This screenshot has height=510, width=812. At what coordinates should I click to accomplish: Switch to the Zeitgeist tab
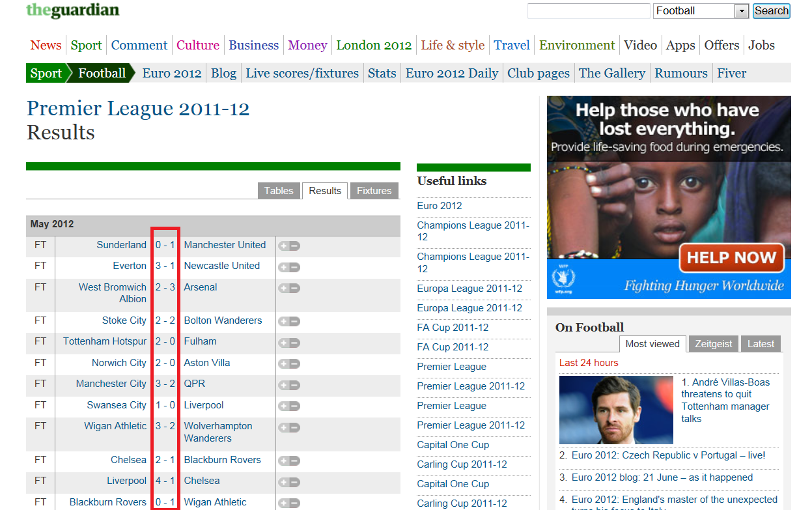click(x=714, y=344)
